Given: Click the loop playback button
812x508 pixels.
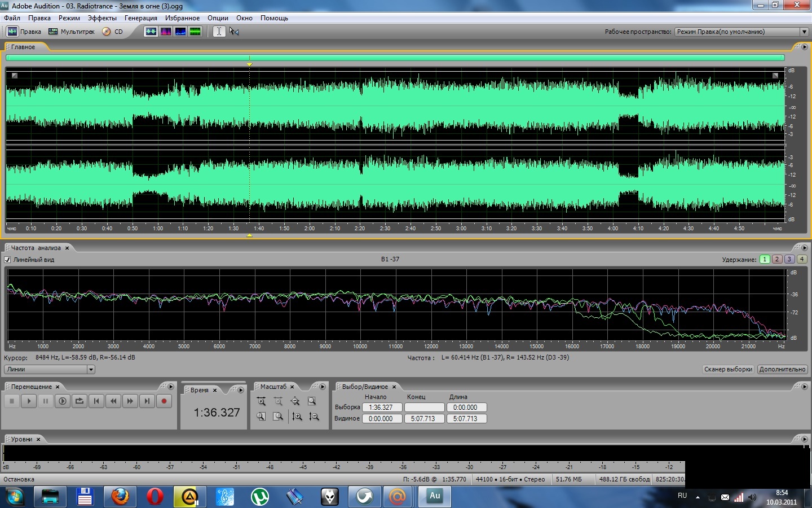Looking at the screenshot, I should tap(80, 401).
